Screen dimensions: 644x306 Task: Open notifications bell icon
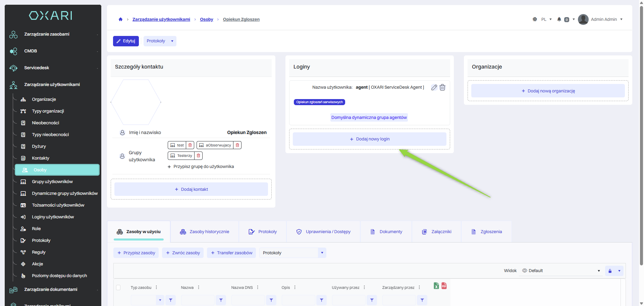click(x=559, y=19)
